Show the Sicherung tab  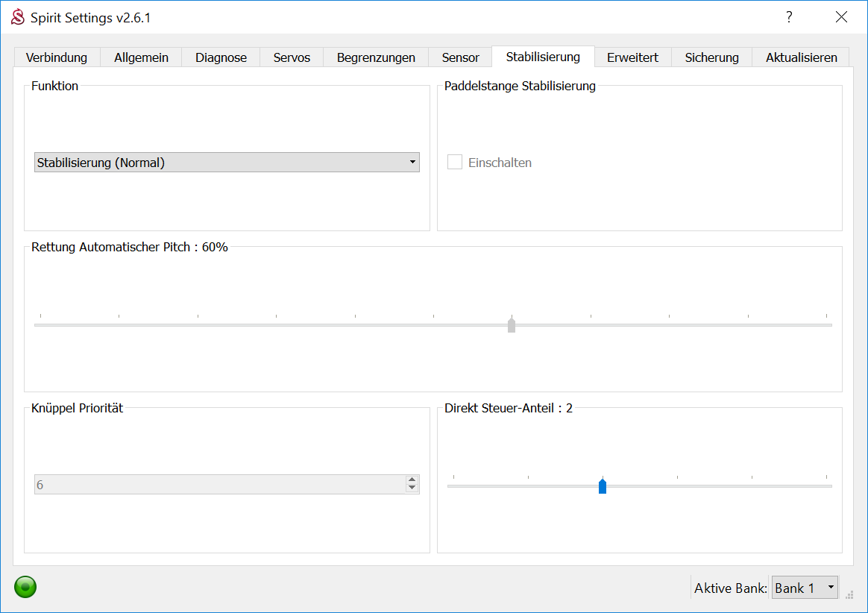pos(711,57)
